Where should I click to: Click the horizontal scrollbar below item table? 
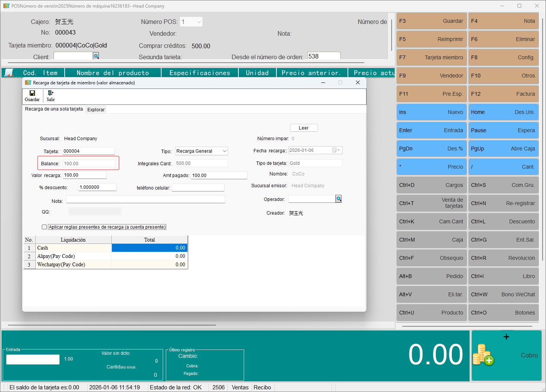coord(112,325)
